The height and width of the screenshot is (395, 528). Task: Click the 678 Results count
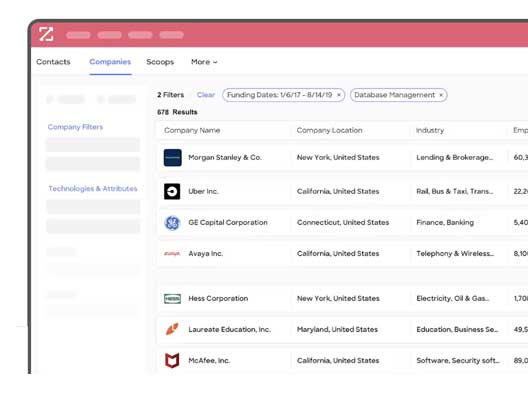coord(177,112)
